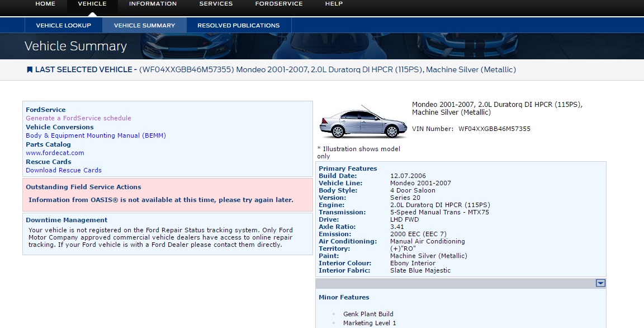Open the INFORMATION menu
644x328 pixels.
[153, 4]
